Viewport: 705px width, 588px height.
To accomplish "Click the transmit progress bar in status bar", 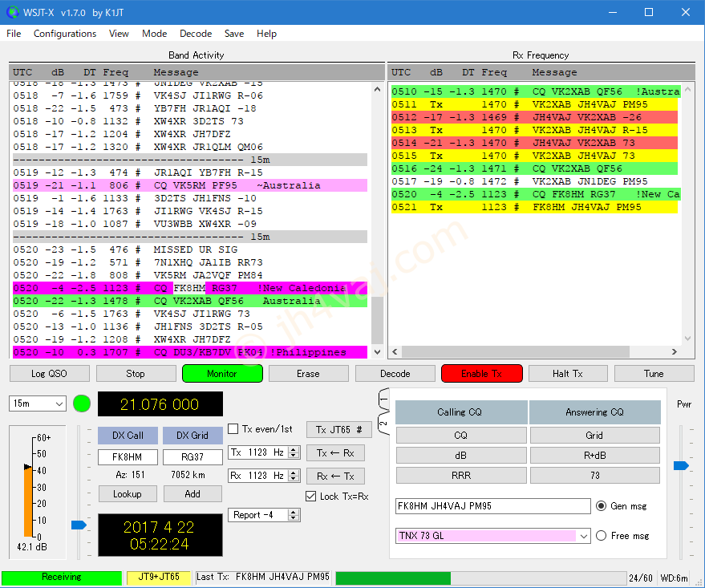I will coord(480,578).
